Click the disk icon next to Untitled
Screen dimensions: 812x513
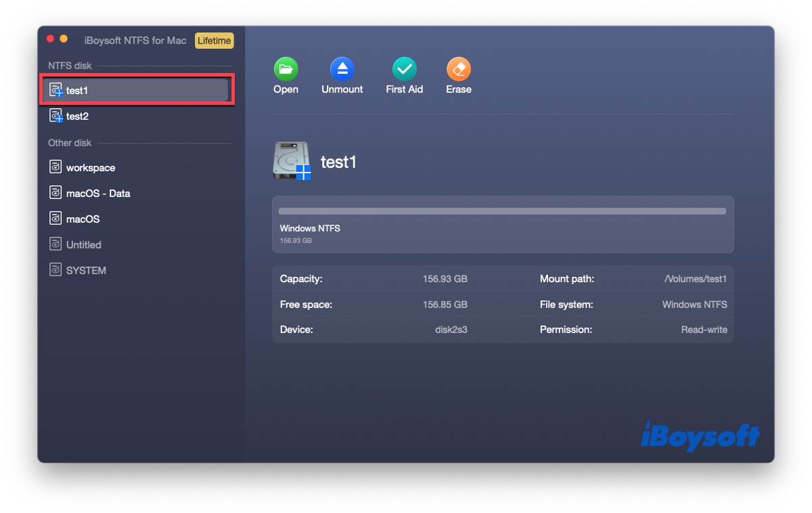pyautogui.click(x=55, y=244)
